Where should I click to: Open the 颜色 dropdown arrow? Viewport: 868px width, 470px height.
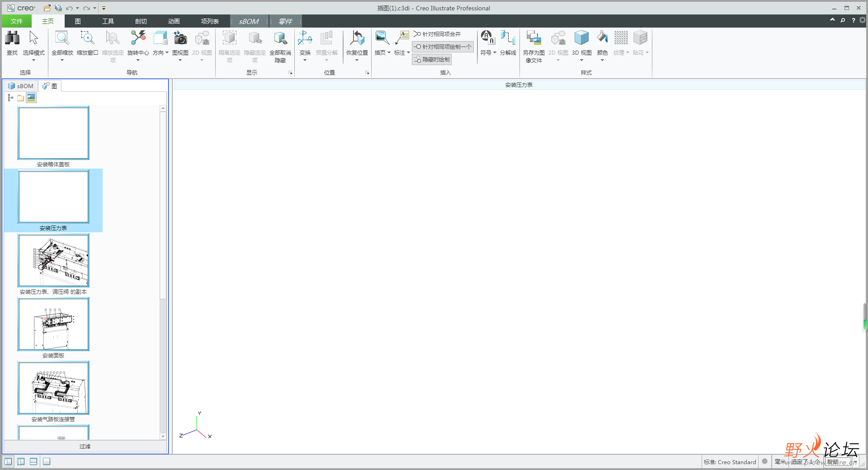pyautogui.click(x=602, y=60)
